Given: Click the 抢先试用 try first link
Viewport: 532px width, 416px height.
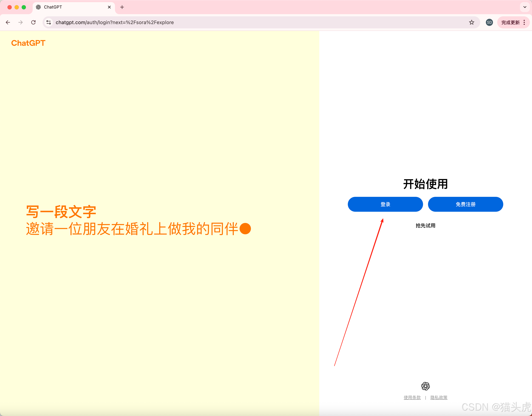Looking at the screenshot, I should click(425, 226).
